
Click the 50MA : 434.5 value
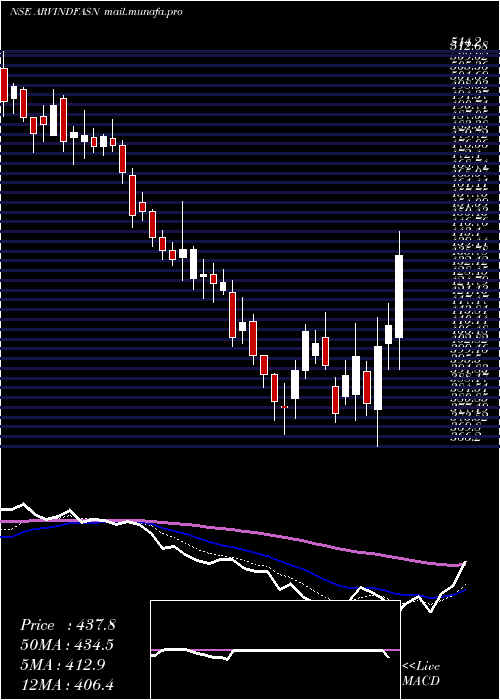pyautogui.click(x=67, y=645)
